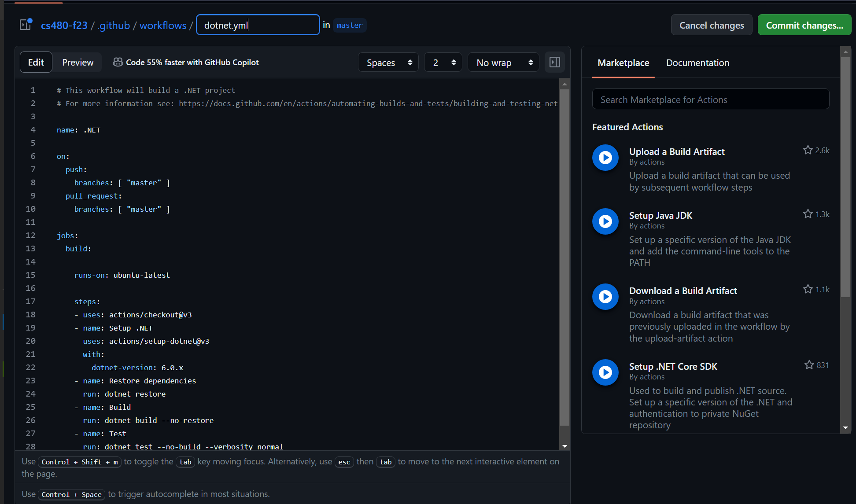Click the editor scrollbar down arrow

(x=565, y=446)
